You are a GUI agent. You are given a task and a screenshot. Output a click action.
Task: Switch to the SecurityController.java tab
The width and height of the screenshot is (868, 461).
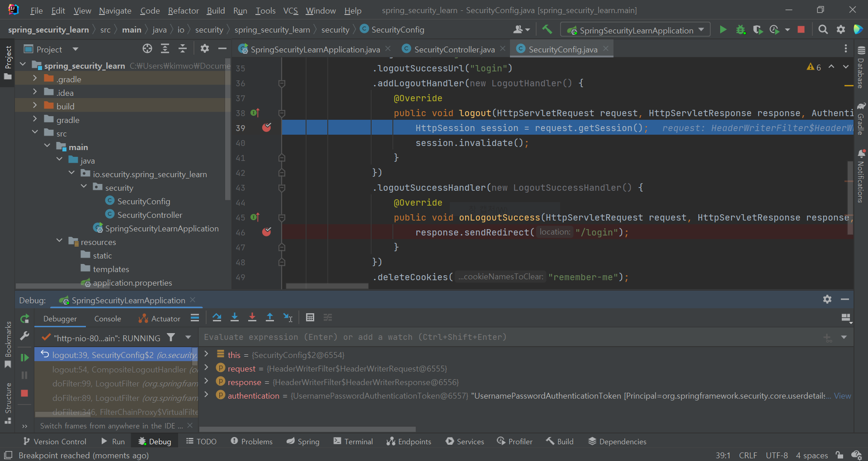click(x=454, y=49)
